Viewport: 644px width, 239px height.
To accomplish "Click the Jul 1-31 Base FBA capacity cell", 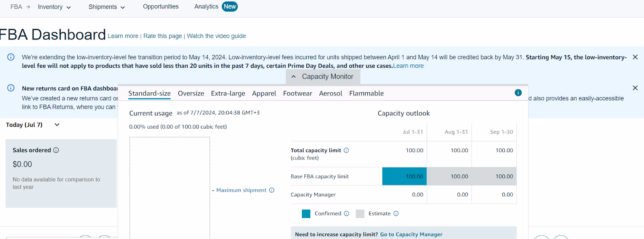I will 405,176.
